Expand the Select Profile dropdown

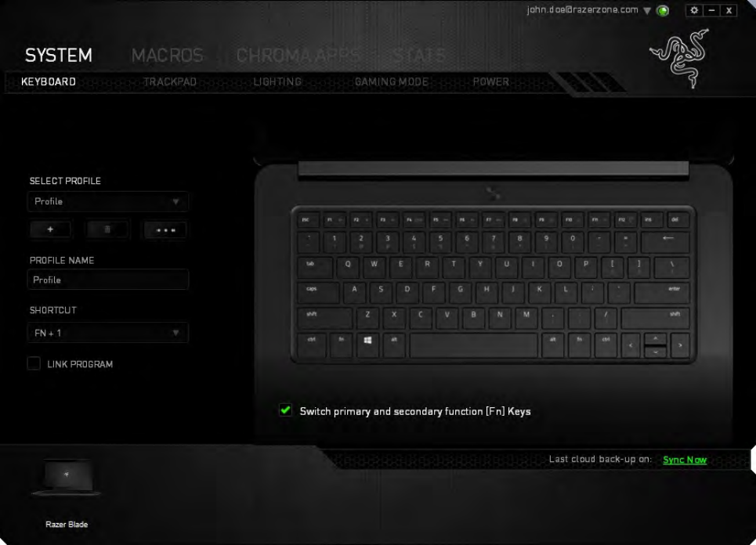click(x=107, y=201)
